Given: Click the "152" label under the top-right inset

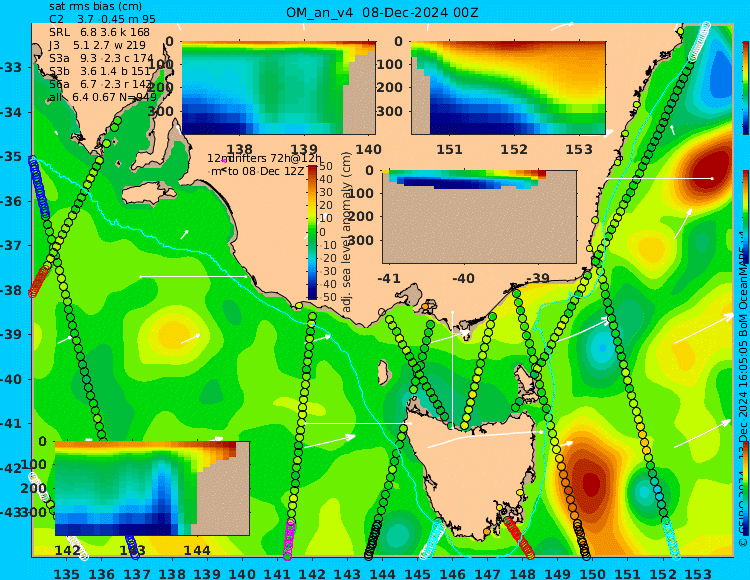Looking at the screenshot, I should point(514,149).
